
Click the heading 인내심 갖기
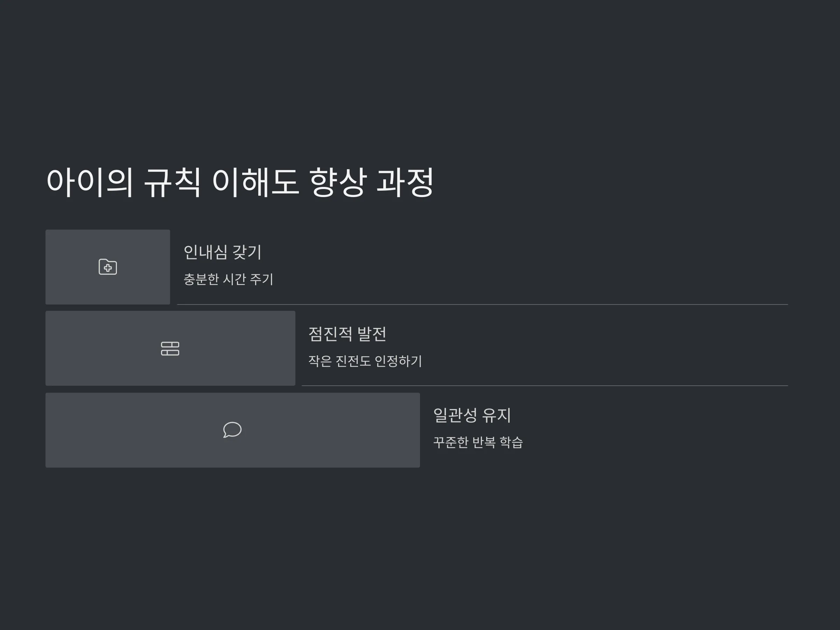(x=223, y=252)
